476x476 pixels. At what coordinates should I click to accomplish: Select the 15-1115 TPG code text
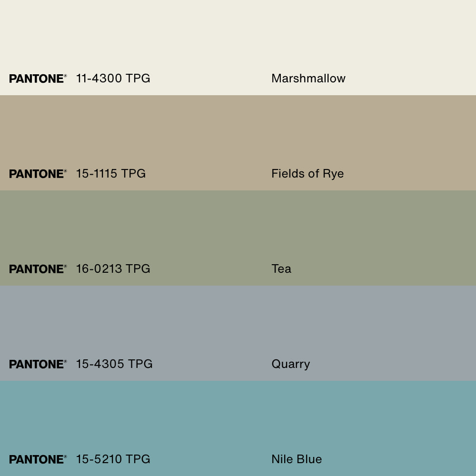[110, 174]
